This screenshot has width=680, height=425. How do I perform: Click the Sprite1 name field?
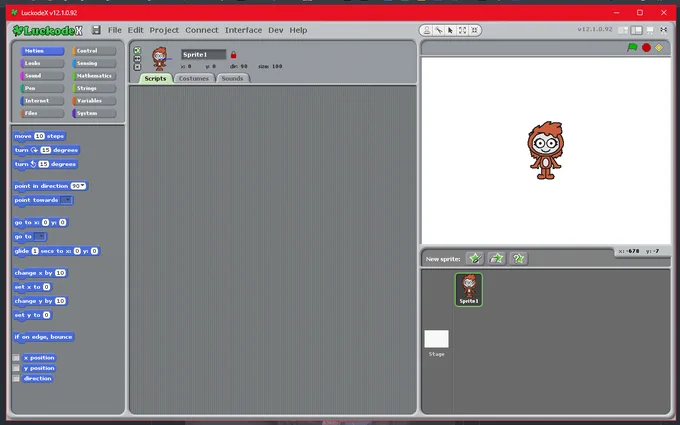point(203,55)
